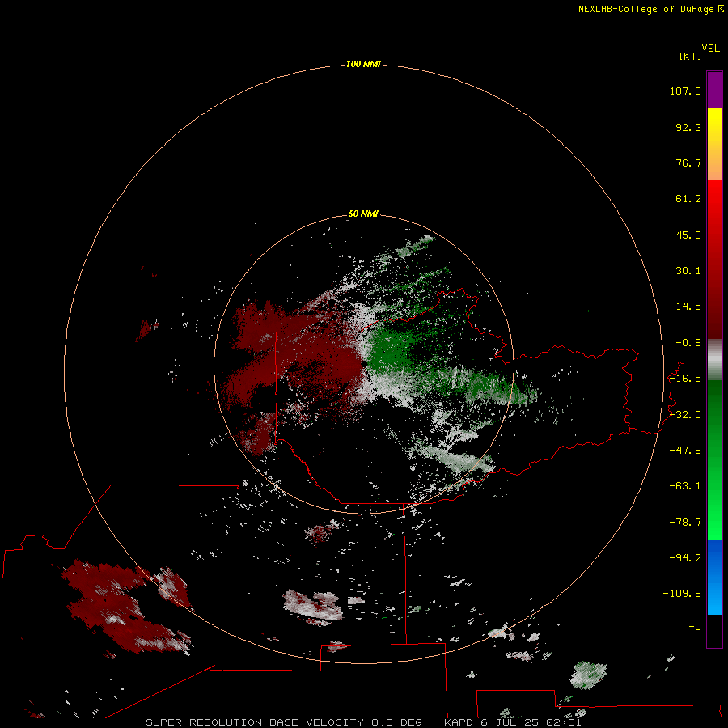728x728 pixels.
Task: Click the green segment of the velocity color bar
Action: (714, 459)
